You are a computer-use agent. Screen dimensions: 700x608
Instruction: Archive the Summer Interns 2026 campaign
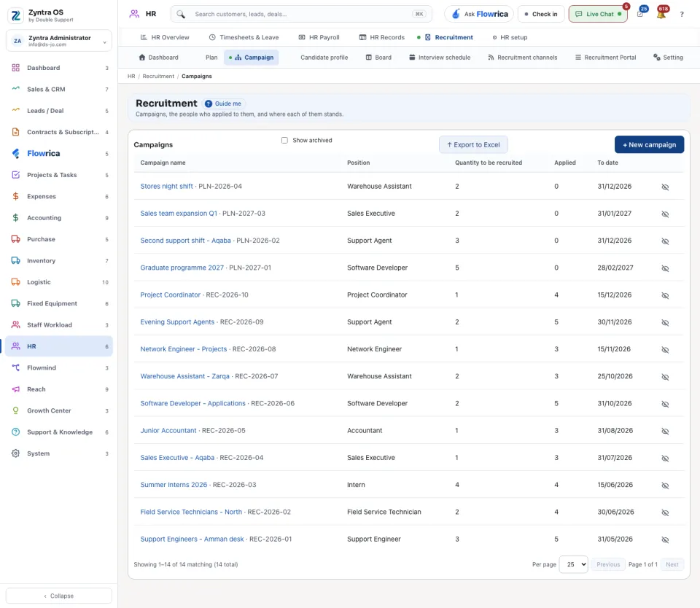coord(665,486)
